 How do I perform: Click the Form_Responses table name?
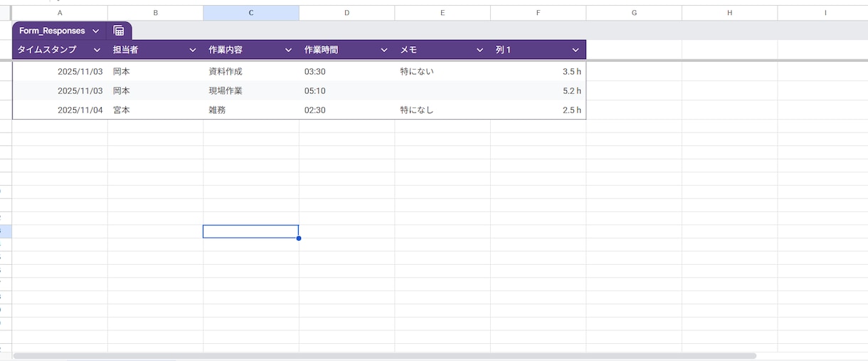click(52, 31)
